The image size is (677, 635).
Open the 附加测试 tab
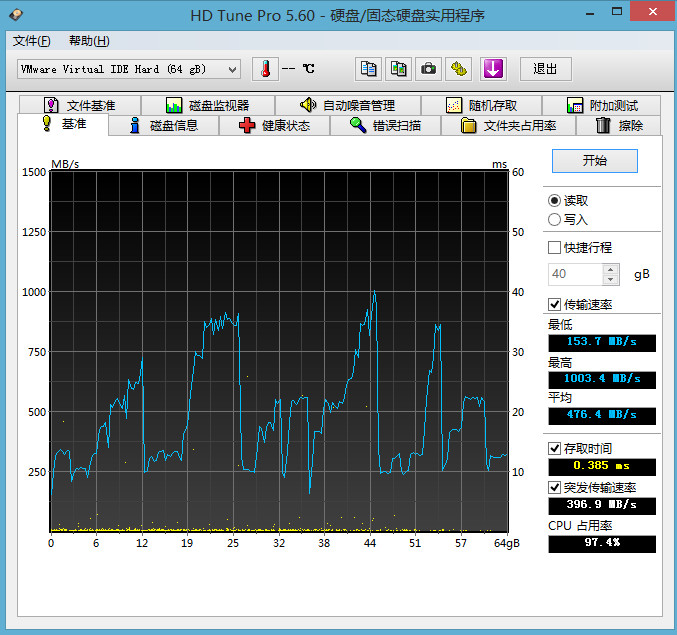pyautogui.click(x=601, y=105)
